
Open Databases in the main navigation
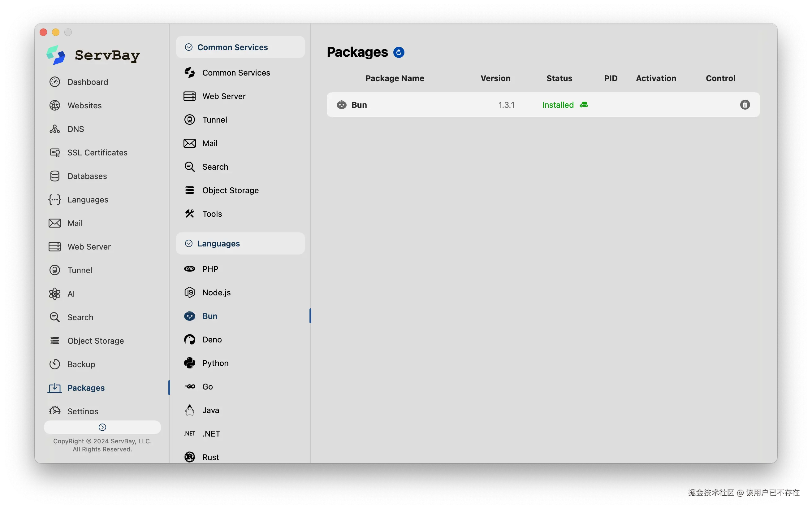coord(87,176)
